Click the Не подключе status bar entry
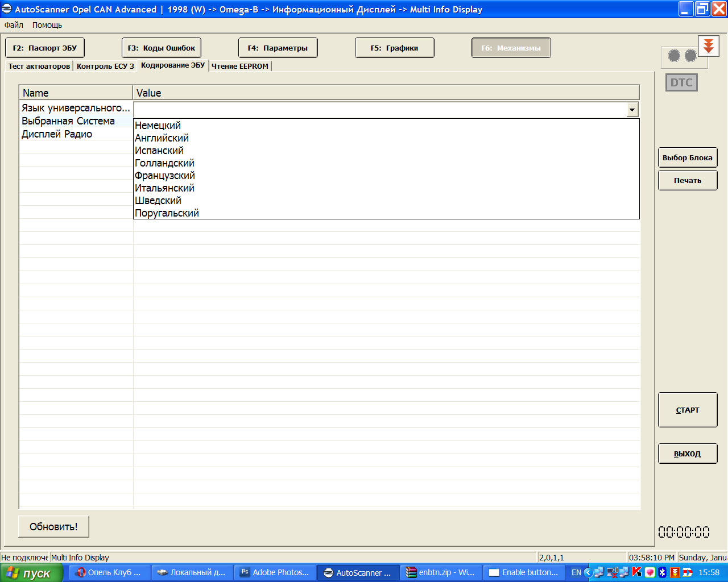728x582 pixels. click(24, 558)
